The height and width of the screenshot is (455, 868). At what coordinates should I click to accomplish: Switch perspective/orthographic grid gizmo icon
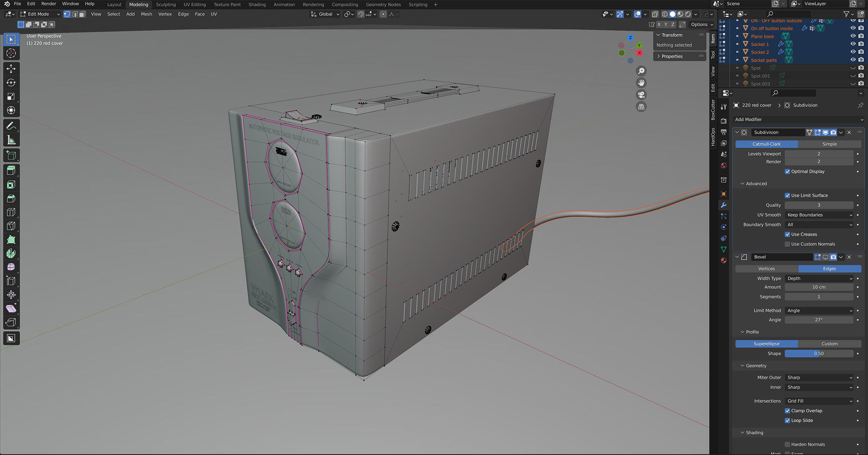click(641, 107)
